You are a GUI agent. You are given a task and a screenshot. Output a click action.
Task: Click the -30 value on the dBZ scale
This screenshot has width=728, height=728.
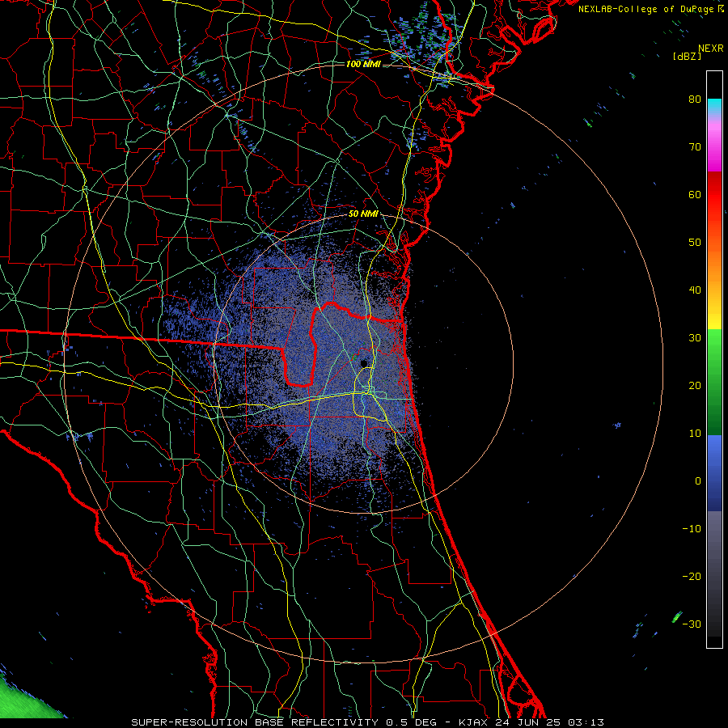tap(692, 624)
